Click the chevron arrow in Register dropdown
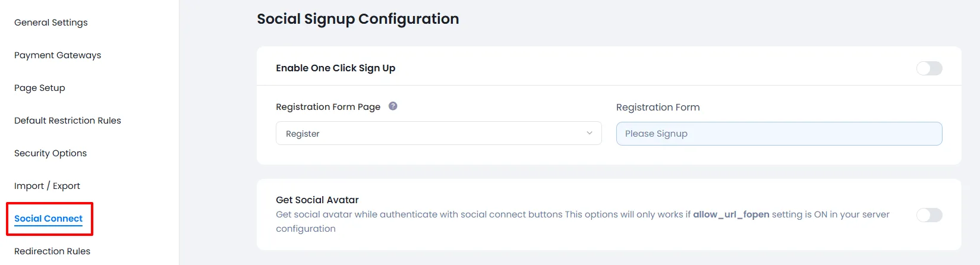 pos(590,133)
